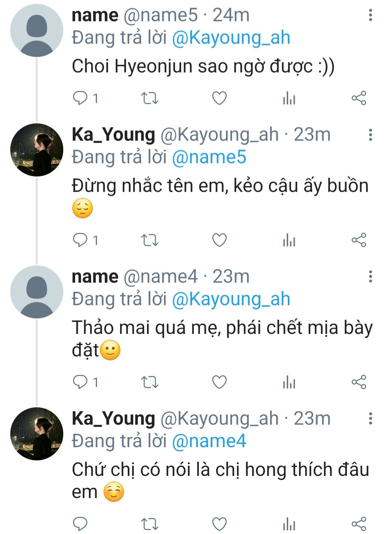Retweet name5's tweet about Choi Hyeonjun
Screen dimensions: 392x534
(x=150, y=98)
